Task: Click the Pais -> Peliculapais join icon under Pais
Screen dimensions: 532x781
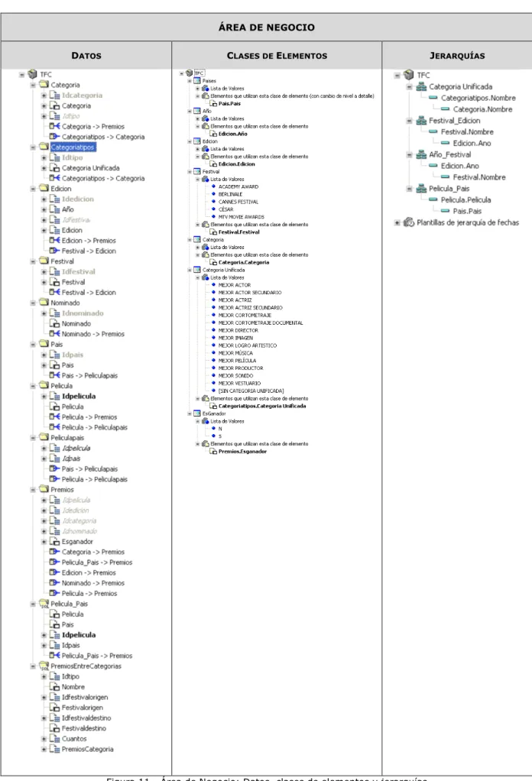Action: (55, 375)
